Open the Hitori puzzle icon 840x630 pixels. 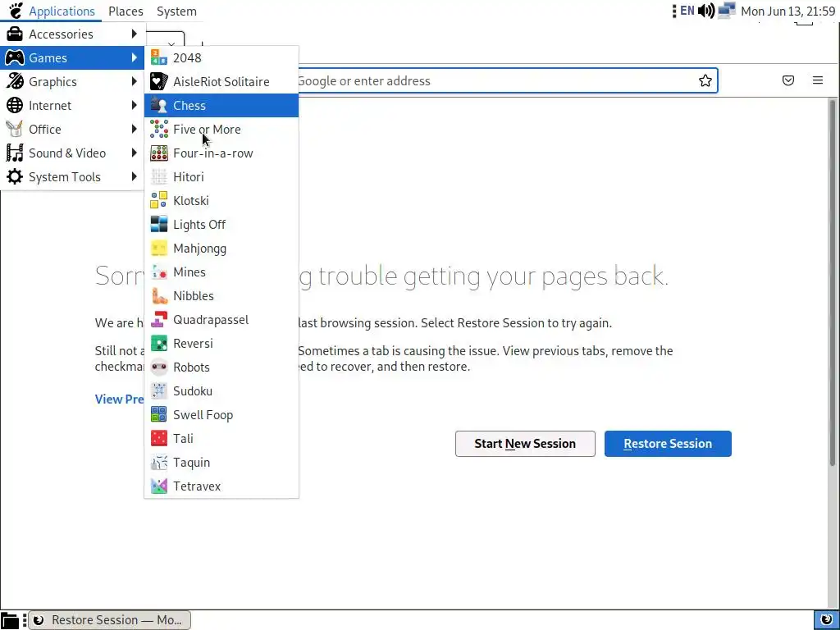[158, 177]
